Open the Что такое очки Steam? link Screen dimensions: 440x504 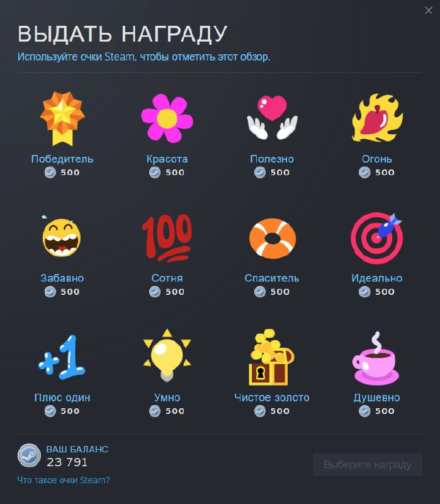(64, 480)
